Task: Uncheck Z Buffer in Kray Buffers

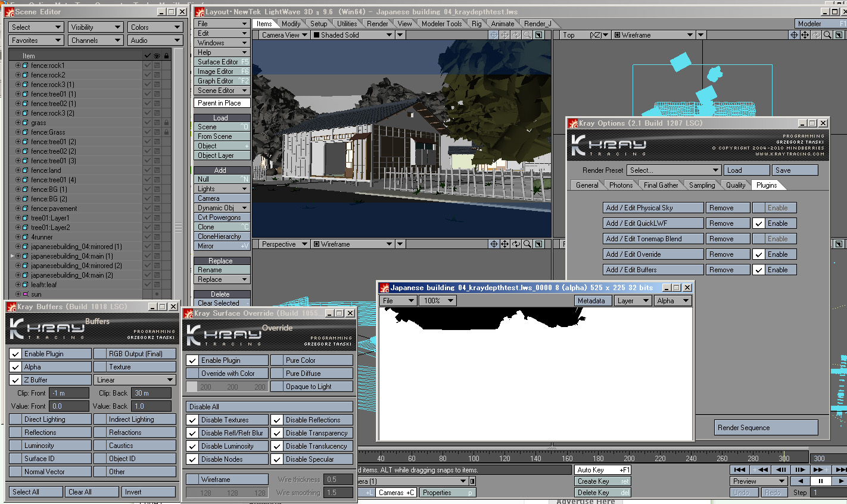Action: tap(16, 380)
